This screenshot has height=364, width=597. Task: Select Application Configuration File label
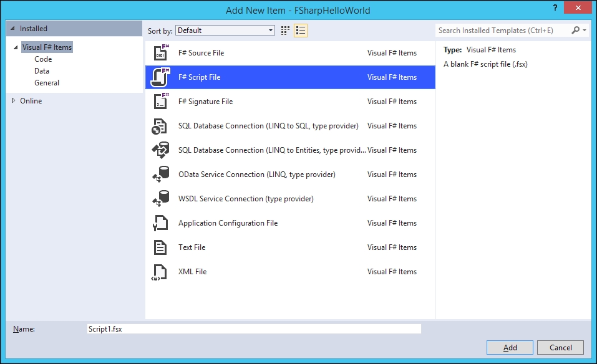click(228, 223)
